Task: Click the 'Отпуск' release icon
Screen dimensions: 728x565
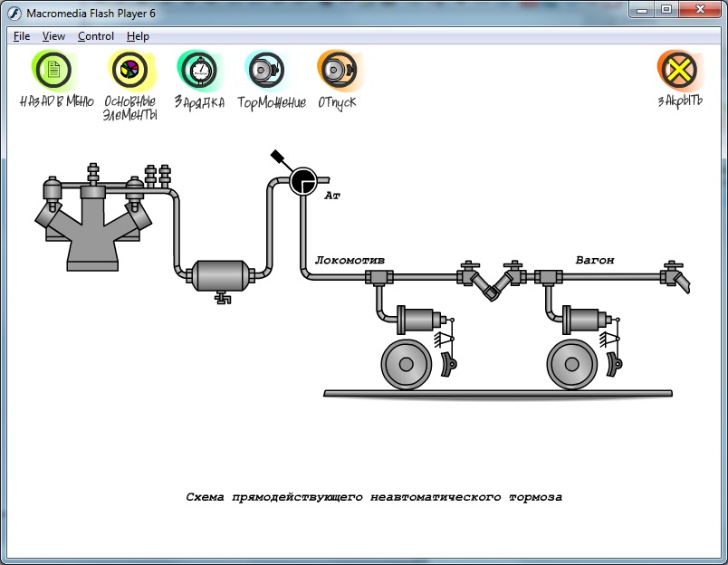Action: 337,71
